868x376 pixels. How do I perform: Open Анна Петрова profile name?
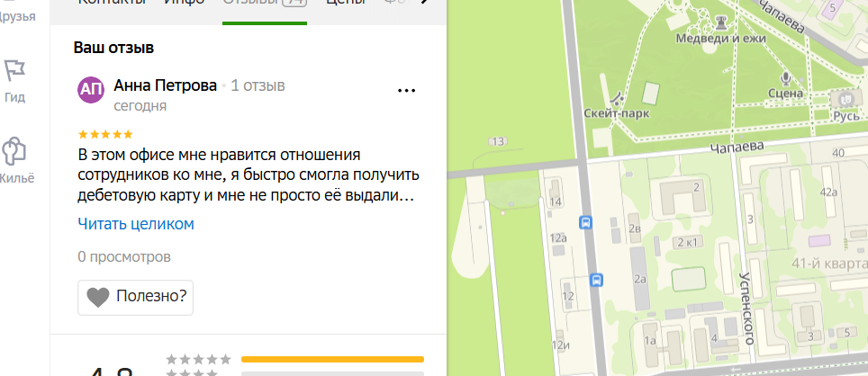tap(165, 85)
